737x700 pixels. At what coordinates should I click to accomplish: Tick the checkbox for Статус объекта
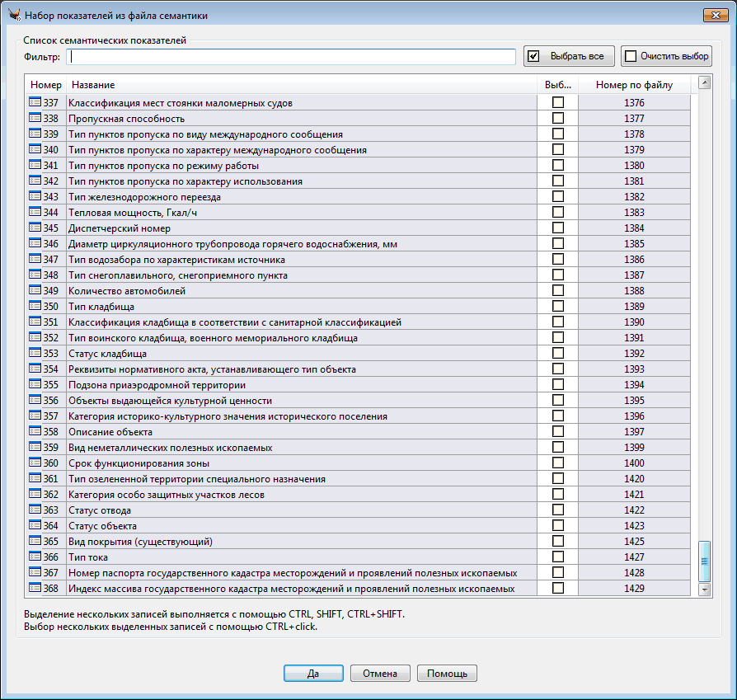(558, 525)
